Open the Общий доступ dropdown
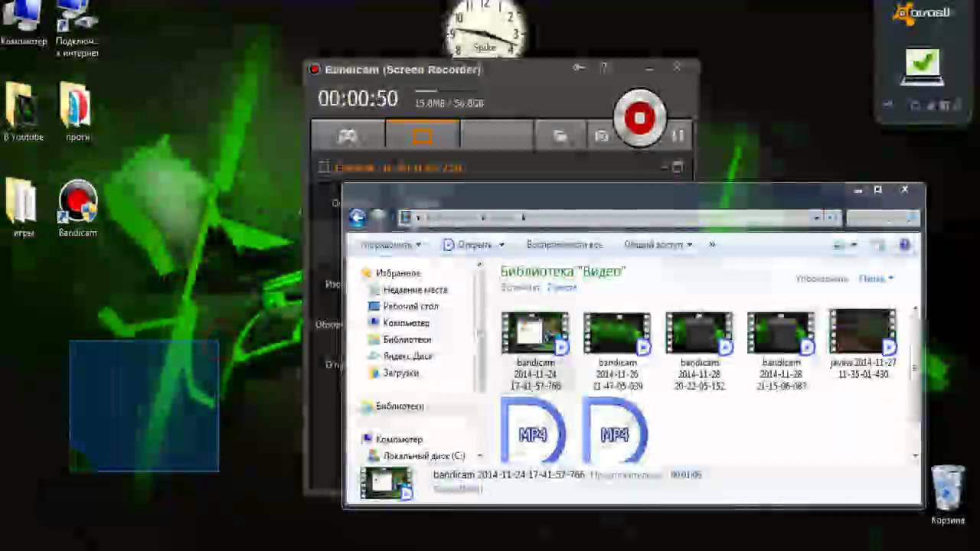980x551 pixels. [x=658, y=245]
